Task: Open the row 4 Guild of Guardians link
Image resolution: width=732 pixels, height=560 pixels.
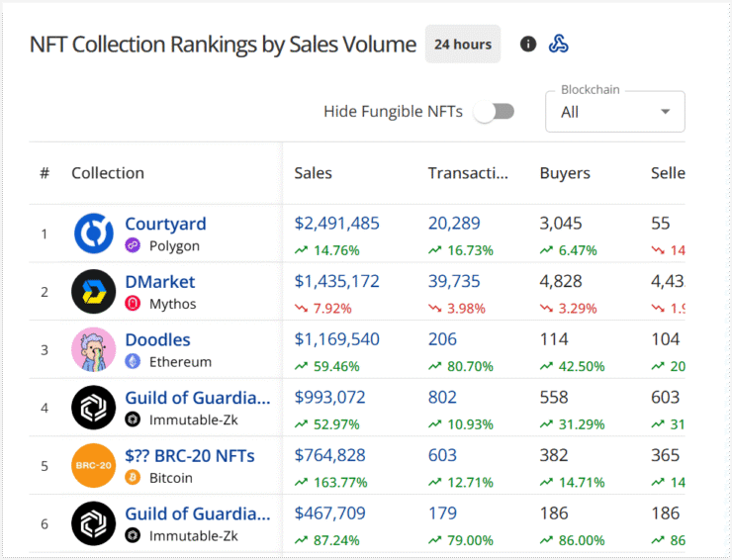Action: [198, 398]
